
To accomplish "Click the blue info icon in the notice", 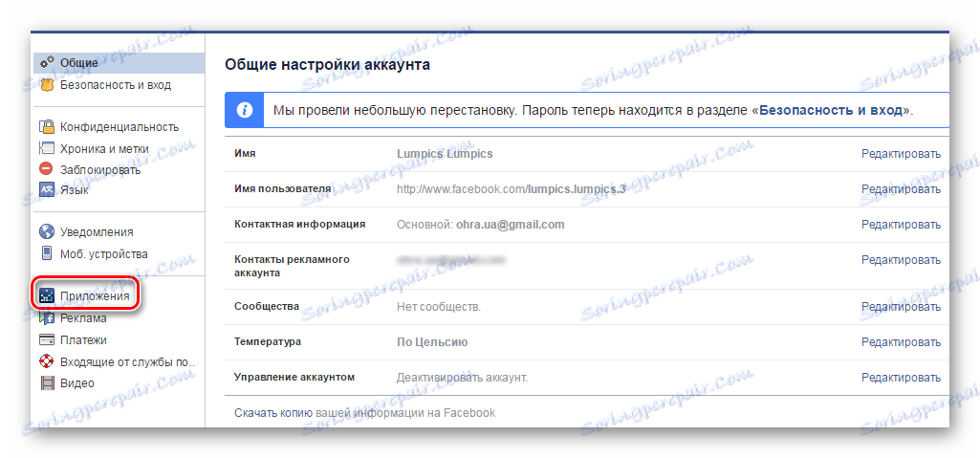I will pos(245,111).
